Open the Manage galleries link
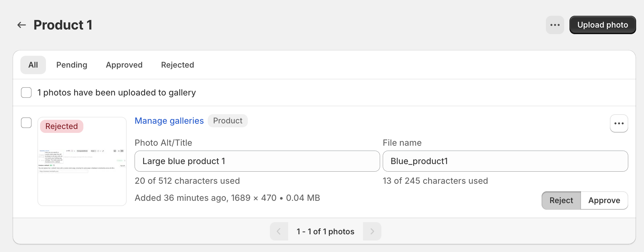 pos(169,121)
